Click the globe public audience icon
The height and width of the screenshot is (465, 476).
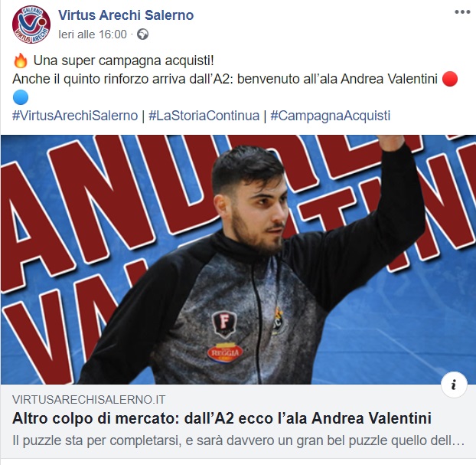(x=142, y=34)
